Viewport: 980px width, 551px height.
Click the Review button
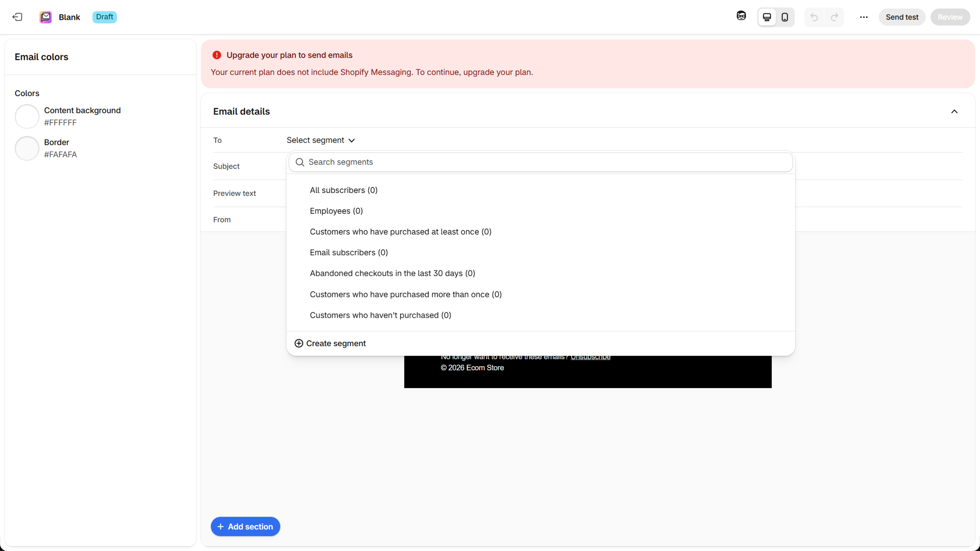[x=950, y=17]
